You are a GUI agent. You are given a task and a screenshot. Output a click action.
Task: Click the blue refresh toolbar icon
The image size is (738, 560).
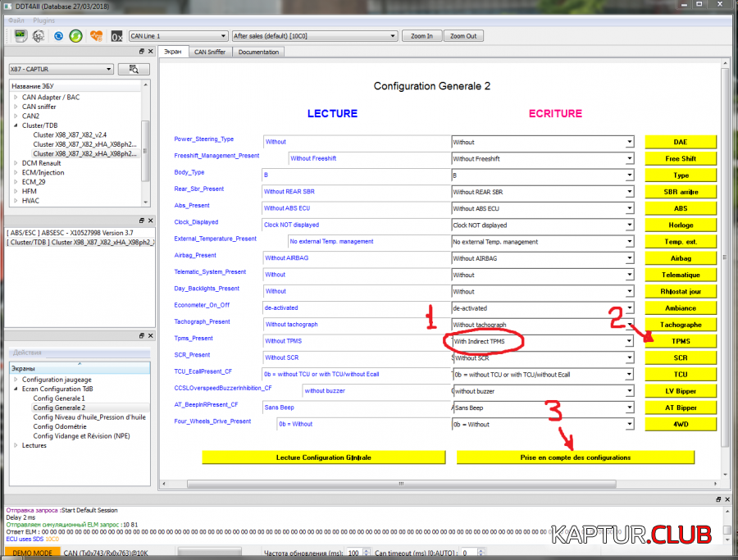(x=58, y=36)
